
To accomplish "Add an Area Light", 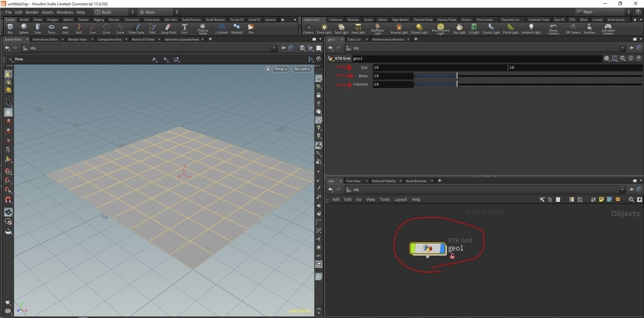I will pos(358,29).
